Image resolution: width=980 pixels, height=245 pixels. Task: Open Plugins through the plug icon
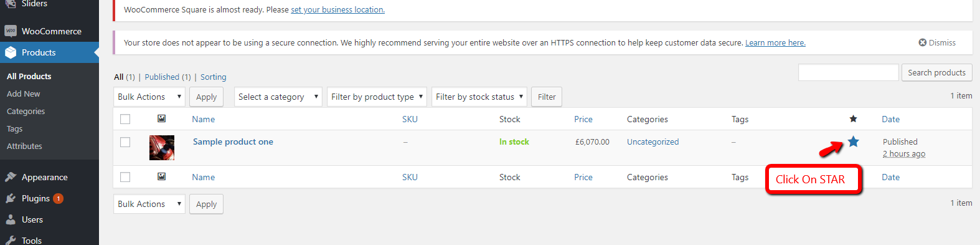click(11, 198)
